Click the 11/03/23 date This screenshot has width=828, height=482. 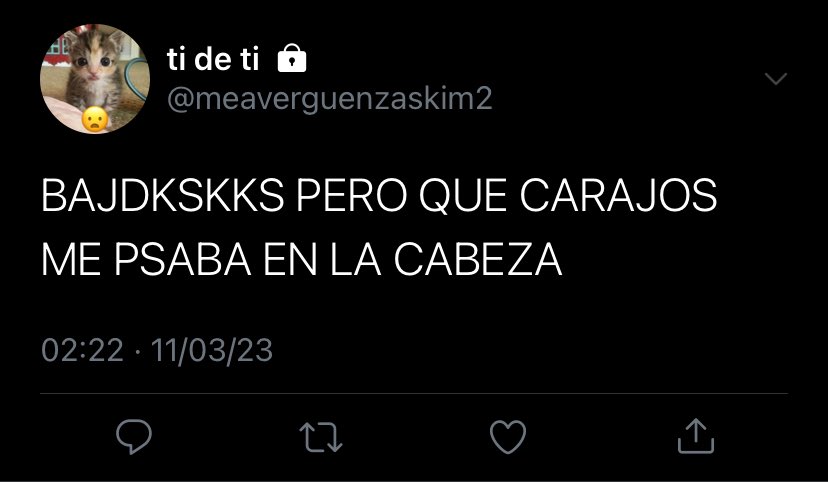(x=212, y=351)
